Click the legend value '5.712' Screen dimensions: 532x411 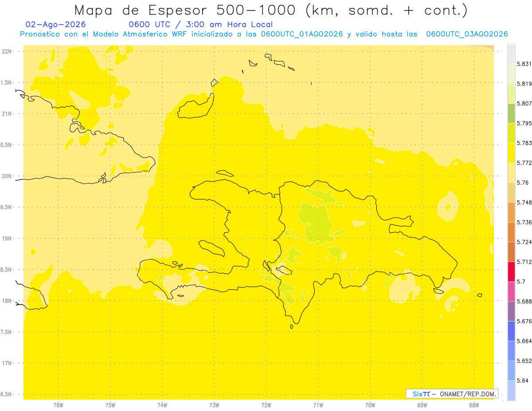point(524,262)
